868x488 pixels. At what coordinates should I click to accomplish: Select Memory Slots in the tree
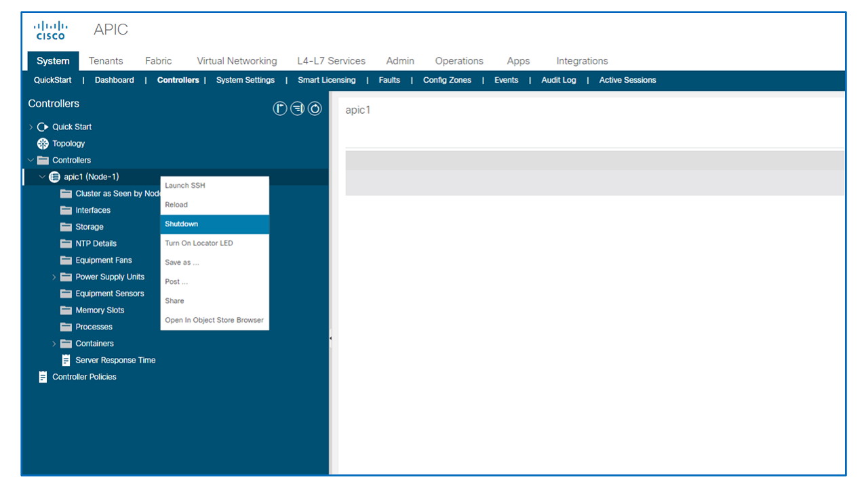coord(100,310)
